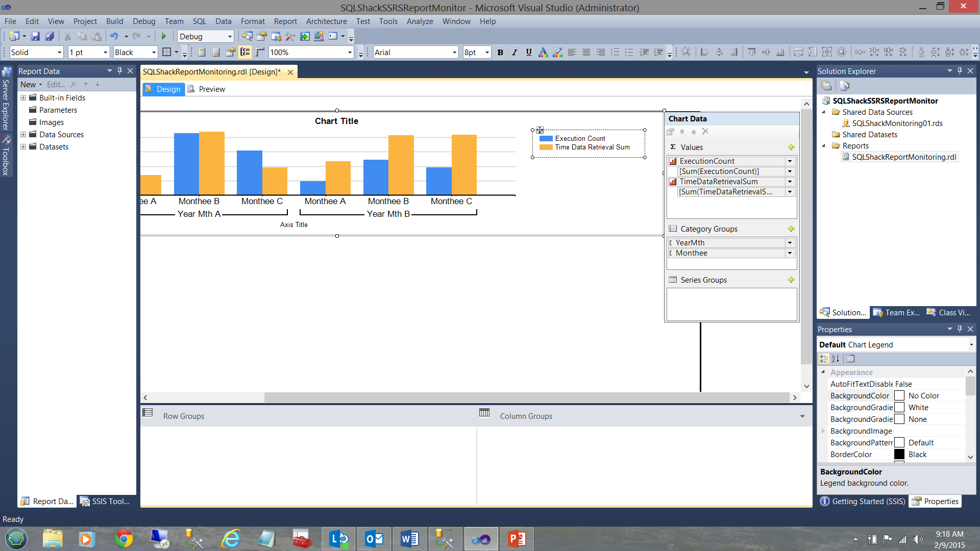
Task: Select SQLShackMonitoring01.rds in Solution Explorer
Action: tap(897, 123)
